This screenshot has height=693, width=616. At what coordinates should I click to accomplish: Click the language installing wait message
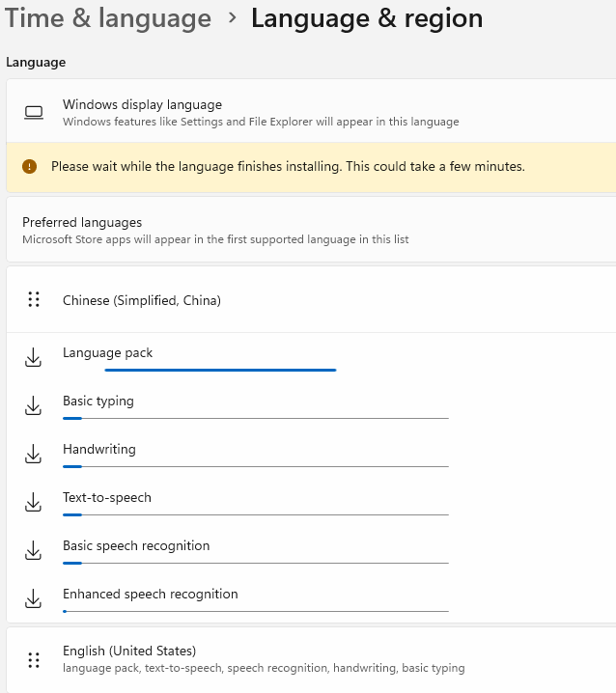(x=288, y=167)
